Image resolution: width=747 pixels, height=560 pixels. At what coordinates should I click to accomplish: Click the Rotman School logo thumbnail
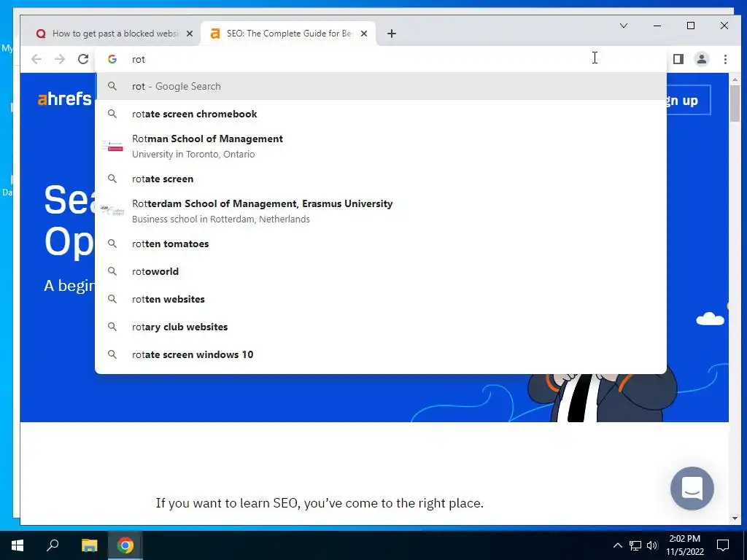tap(112, 146)
